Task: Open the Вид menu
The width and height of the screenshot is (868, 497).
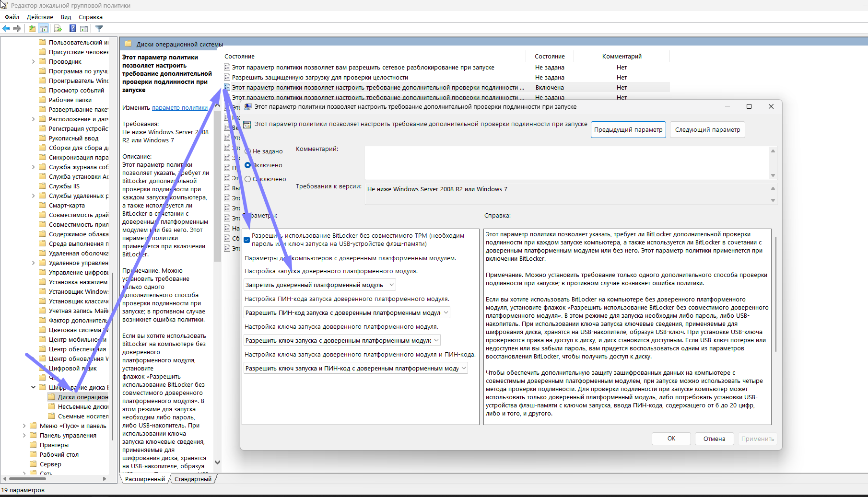Action: pos(66,17)
